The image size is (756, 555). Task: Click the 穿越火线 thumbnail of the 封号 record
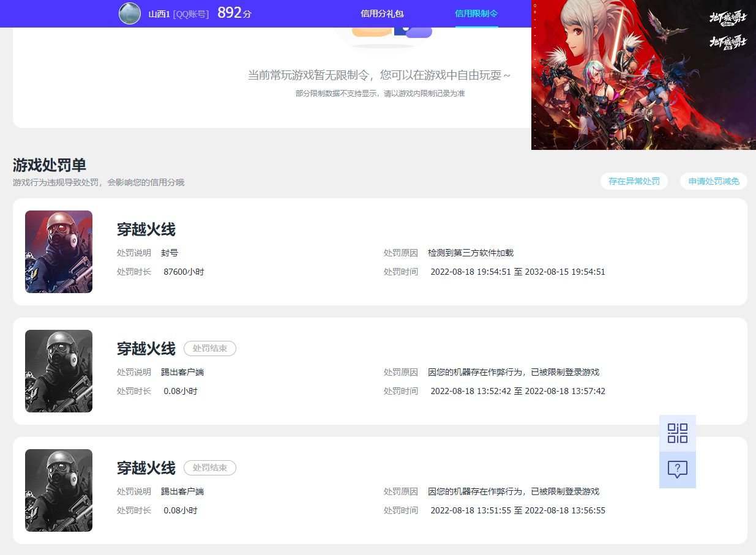coord(59,251)
